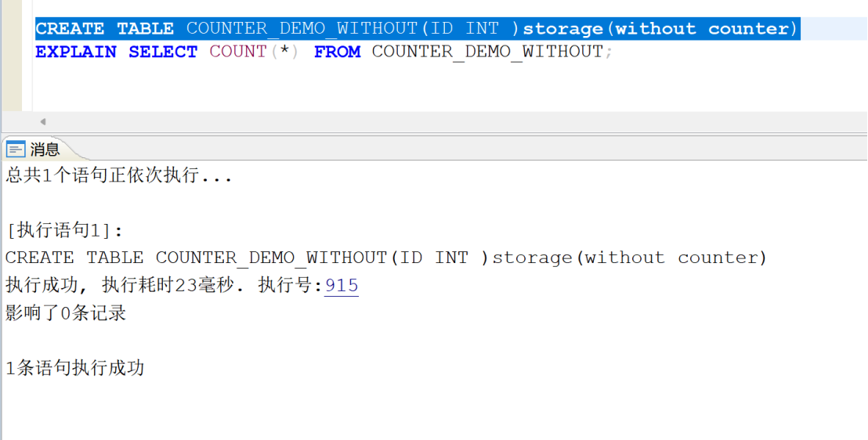Click the EXPLAIN keyword in the editor

75,52
